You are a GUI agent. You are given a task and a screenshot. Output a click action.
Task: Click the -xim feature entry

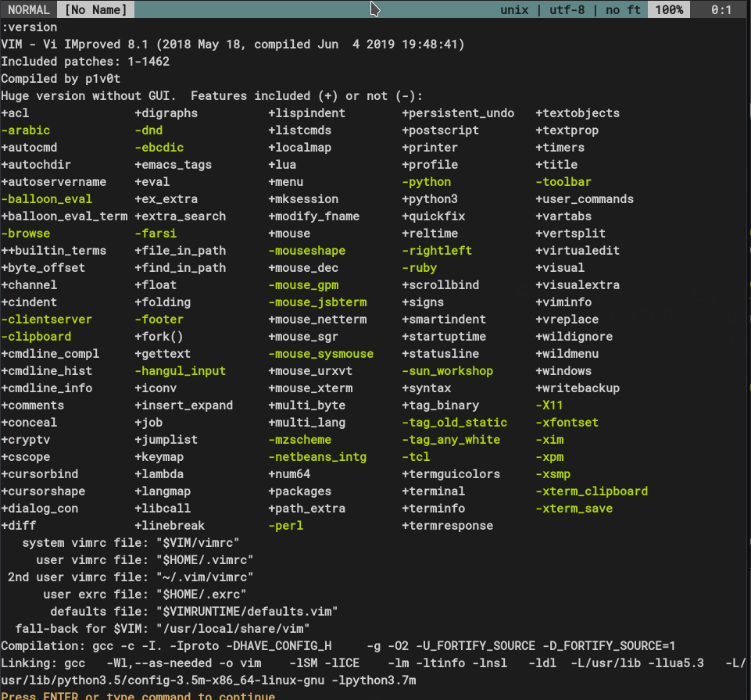tap(550, 440)
